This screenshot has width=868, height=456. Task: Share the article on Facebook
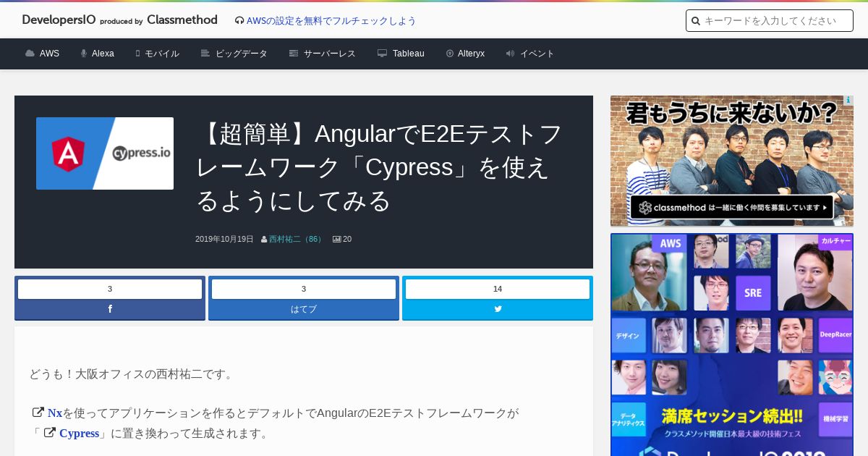pos(110,309)
